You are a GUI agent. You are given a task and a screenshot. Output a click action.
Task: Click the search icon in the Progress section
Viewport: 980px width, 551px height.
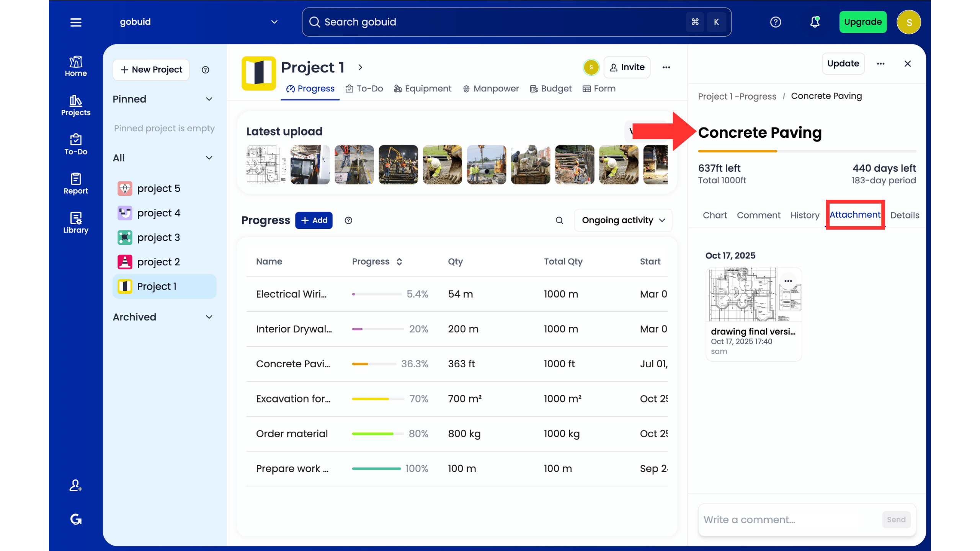pyautogui.click(x=559, y=220)
